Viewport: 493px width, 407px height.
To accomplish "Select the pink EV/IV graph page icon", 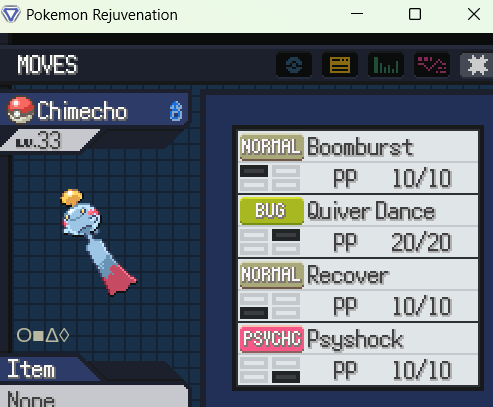I will click(x=432, y=65).
